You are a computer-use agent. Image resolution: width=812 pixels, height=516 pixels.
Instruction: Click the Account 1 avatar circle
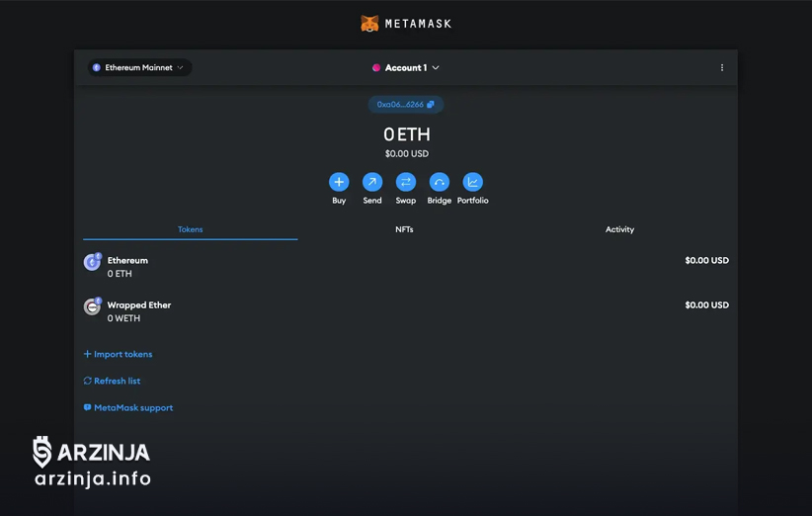point(376,67)
